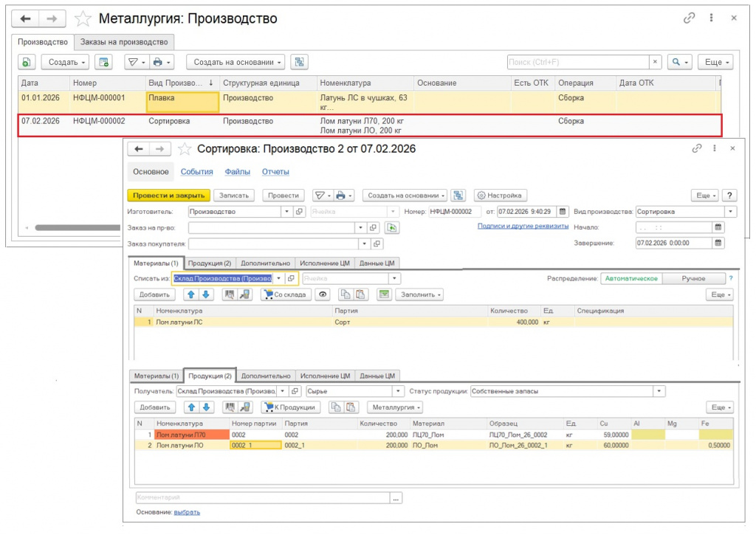Image resolution: width=756 pixels, height=535 pixels.
Task: Open calendar picker for Завершение field
Action: click(718, 243)
